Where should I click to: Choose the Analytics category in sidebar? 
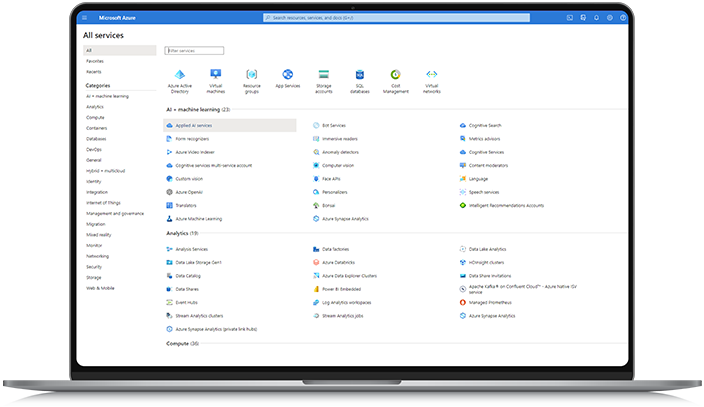coord(95,107)
